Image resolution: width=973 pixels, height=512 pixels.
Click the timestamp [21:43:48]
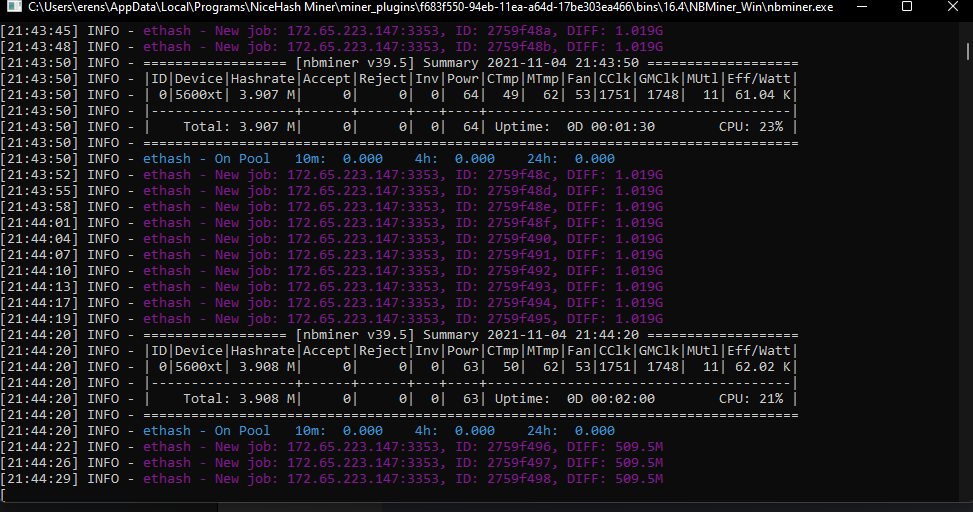pos(40,47)
